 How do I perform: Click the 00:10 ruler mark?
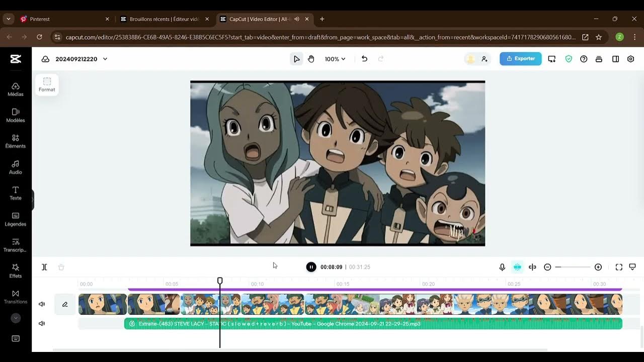[257, 284]
